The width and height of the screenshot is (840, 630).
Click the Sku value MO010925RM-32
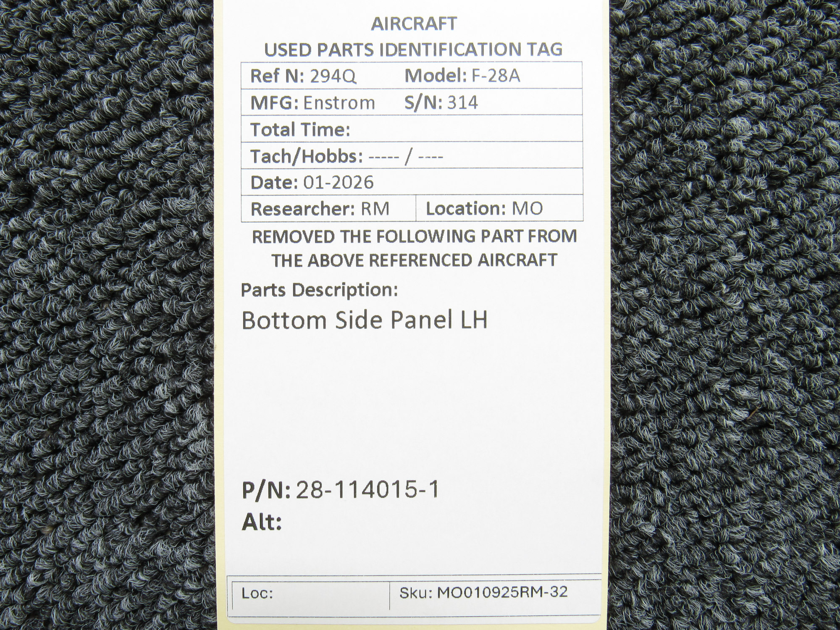[x=502, y=592]
